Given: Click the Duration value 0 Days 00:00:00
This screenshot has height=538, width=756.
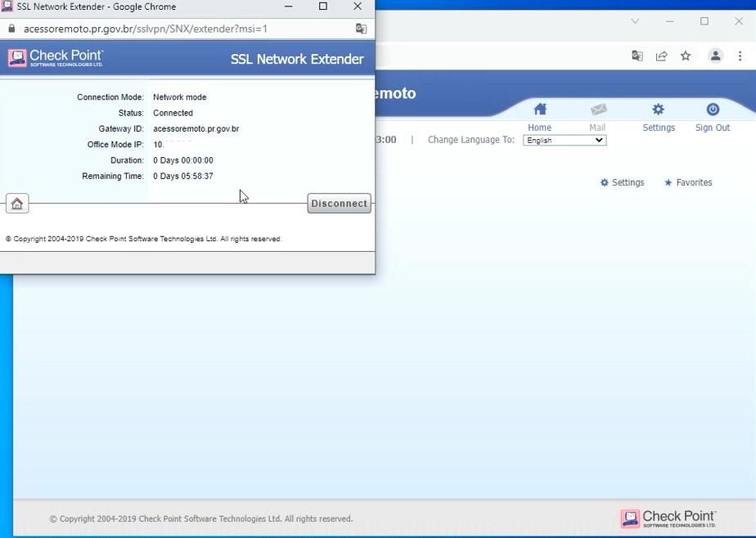Looking at the screenshot, I should coord(183,160).
